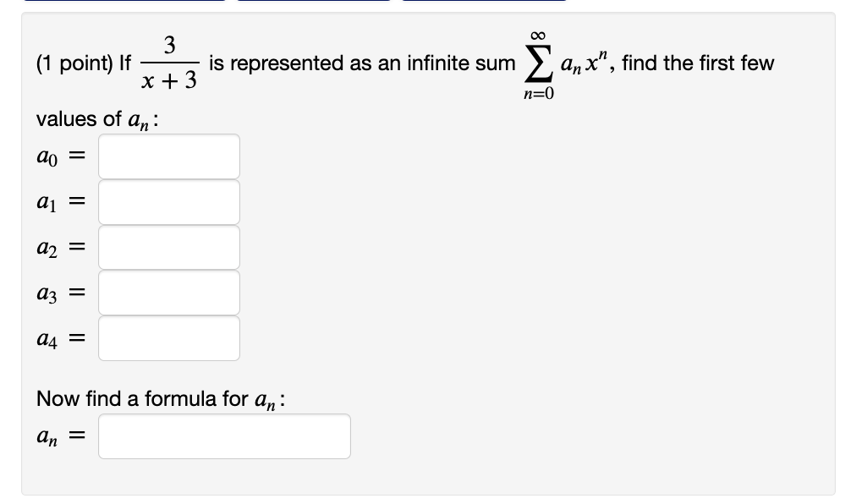
Task: Select the a4 input field
Action: point(168,338)
